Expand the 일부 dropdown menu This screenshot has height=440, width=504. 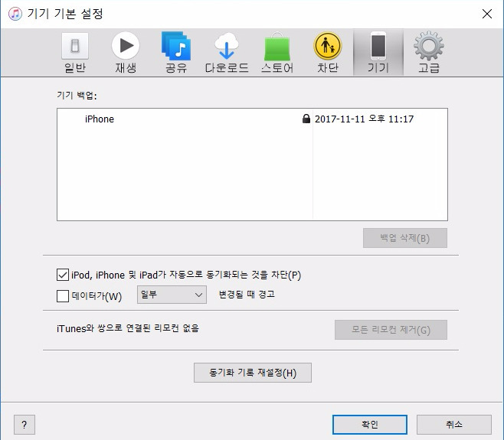[x=172, y=295]
